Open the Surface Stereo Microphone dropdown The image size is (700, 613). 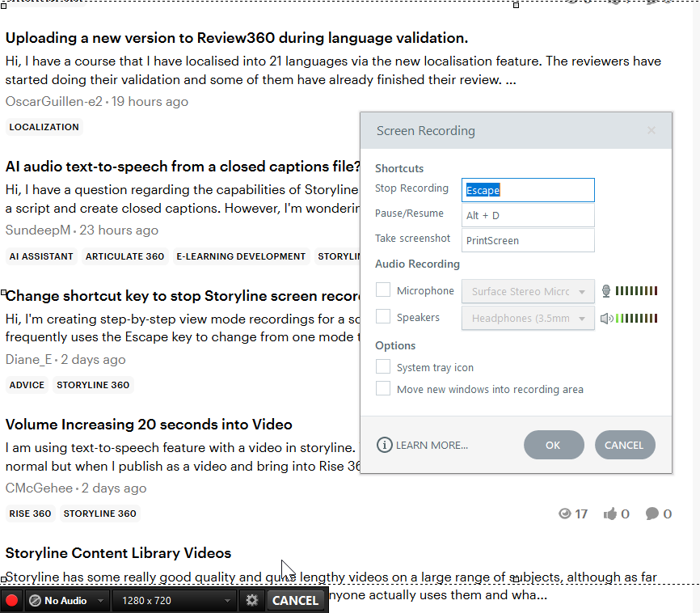(x=528, y=291)
